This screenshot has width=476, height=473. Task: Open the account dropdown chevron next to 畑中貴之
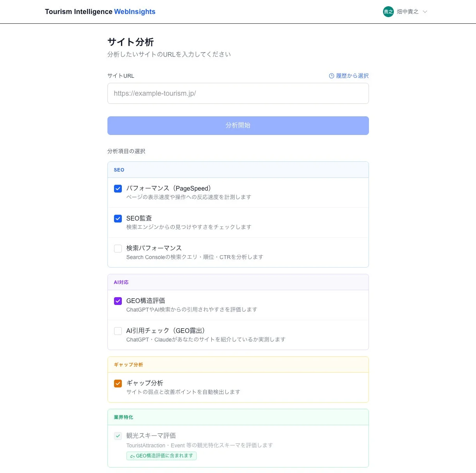[x=425, y=12]
